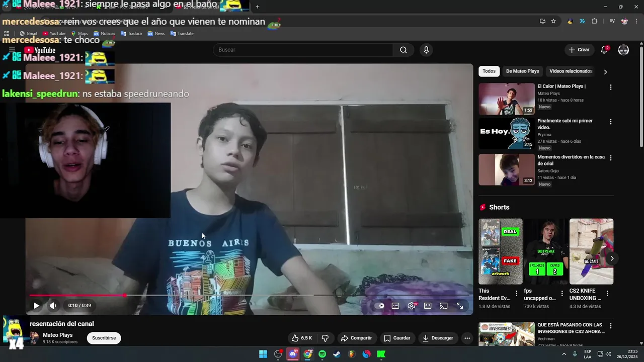Show hidden tray icons with the chevron

tap(565, 354)
